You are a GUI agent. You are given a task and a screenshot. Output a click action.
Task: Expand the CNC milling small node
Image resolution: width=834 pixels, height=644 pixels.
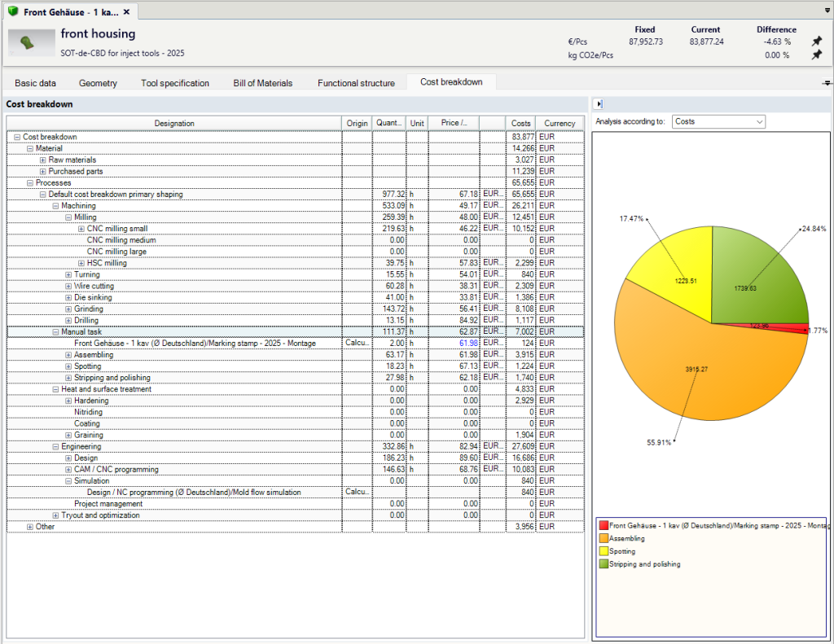(x=81, y=229)
